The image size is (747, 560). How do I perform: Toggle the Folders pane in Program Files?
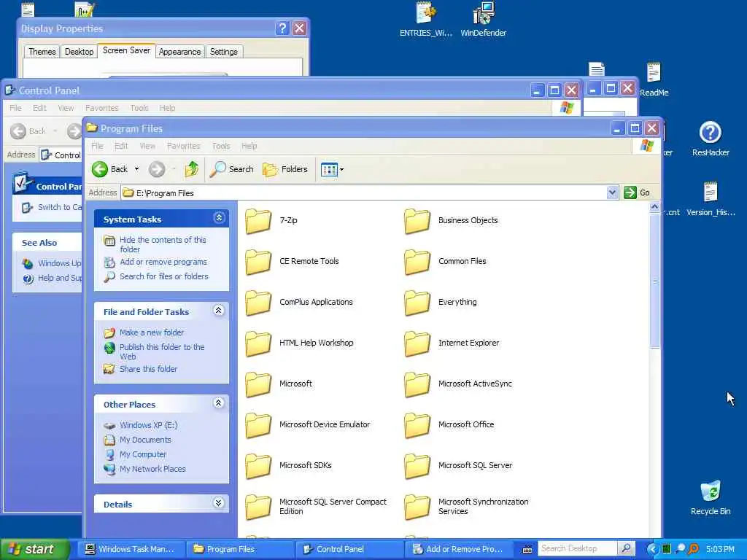(285, 169)
